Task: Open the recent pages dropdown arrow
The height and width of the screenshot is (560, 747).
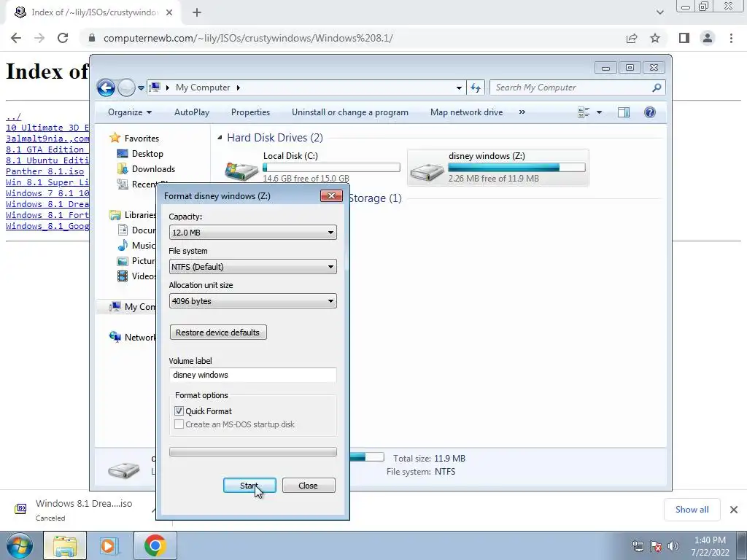Action: [141, 88]
